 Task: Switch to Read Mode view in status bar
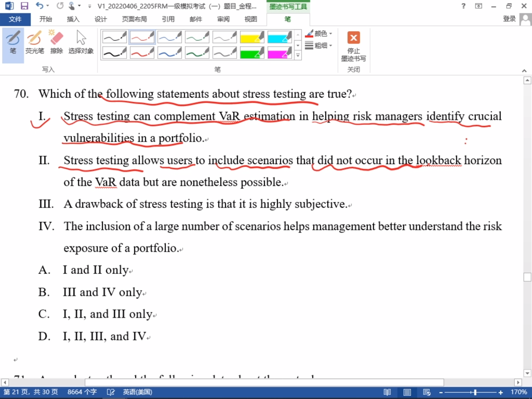(387, 392)
